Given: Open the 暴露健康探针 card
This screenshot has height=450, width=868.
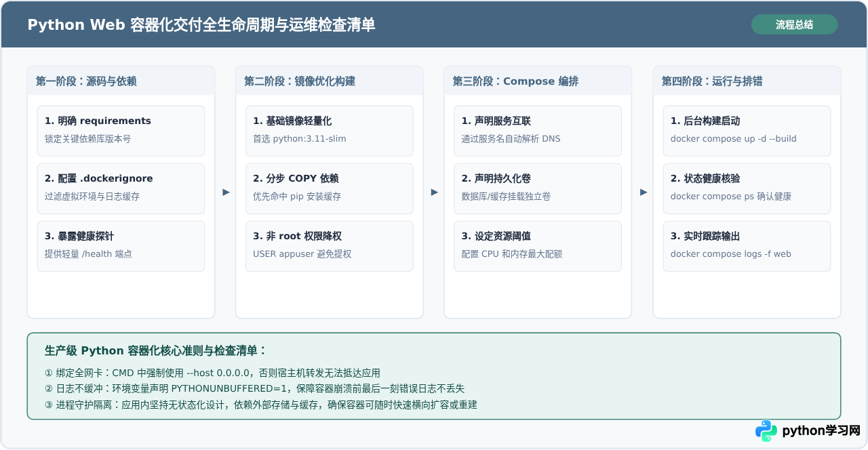Looking at the screenshot, I should point(121,246).
